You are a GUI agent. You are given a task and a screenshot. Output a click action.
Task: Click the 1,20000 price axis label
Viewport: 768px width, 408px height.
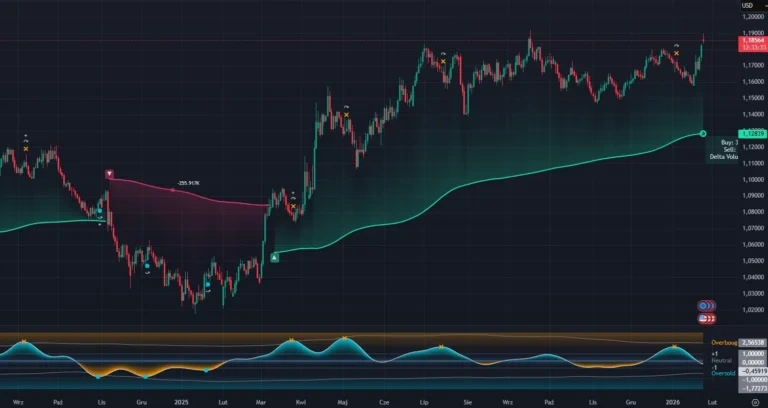(x=753, y=17)
